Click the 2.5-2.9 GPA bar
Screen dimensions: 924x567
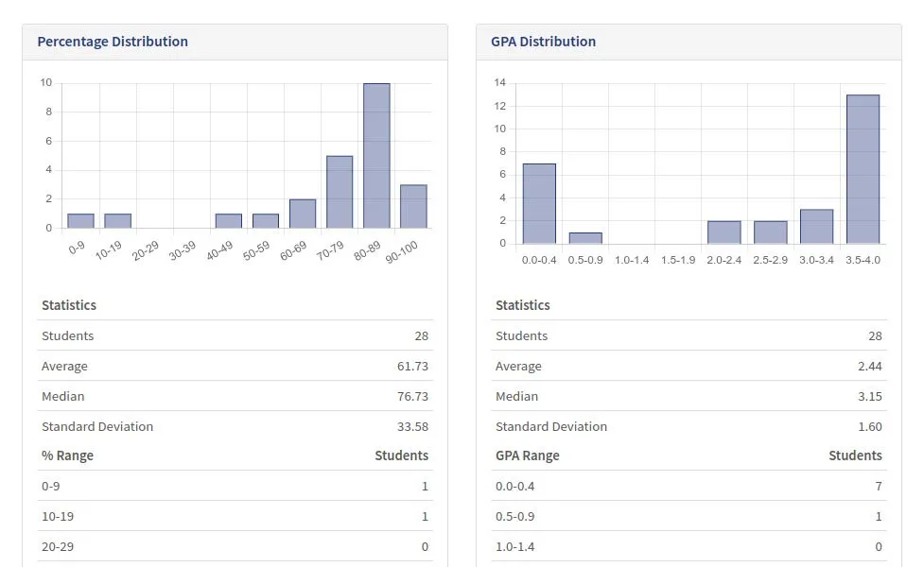tap(772, 232)
